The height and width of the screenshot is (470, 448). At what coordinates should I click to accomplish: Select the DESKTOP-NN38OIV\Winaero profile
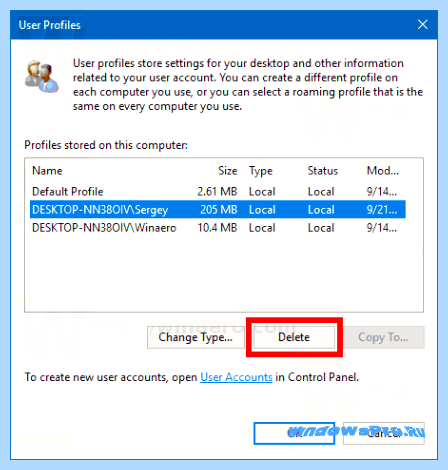coord(218,228)
